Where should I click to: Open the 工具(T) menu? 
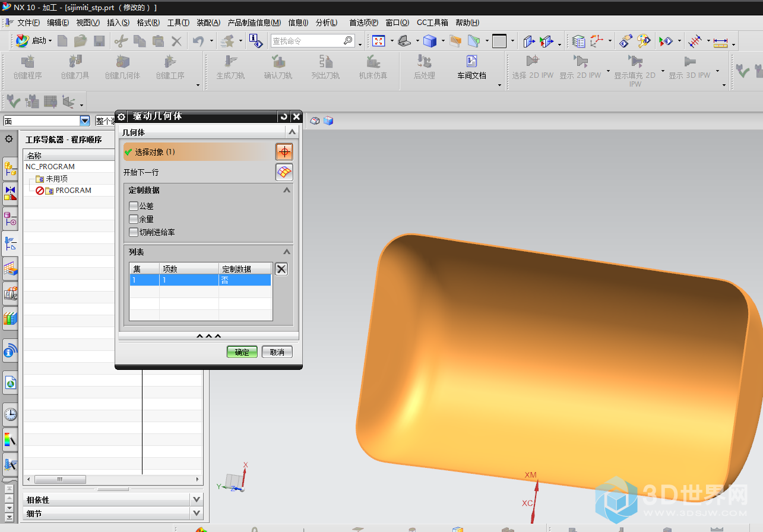(x=178, y=23)
